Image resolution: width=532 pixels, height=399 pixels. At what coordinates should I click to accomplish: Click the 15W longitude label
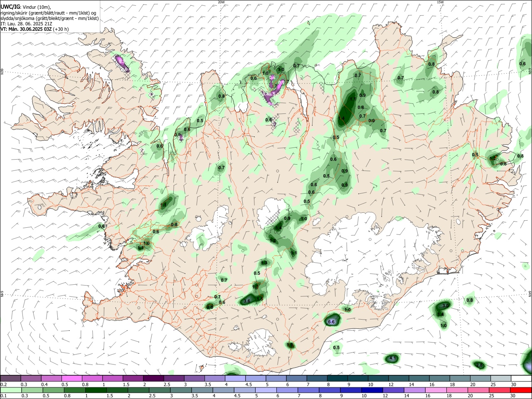click(440, 2)
